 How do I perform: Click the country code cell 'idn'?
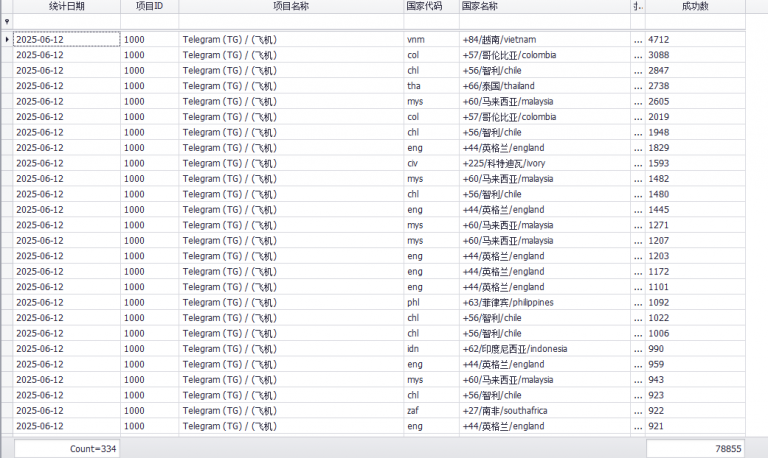point(432,349)
